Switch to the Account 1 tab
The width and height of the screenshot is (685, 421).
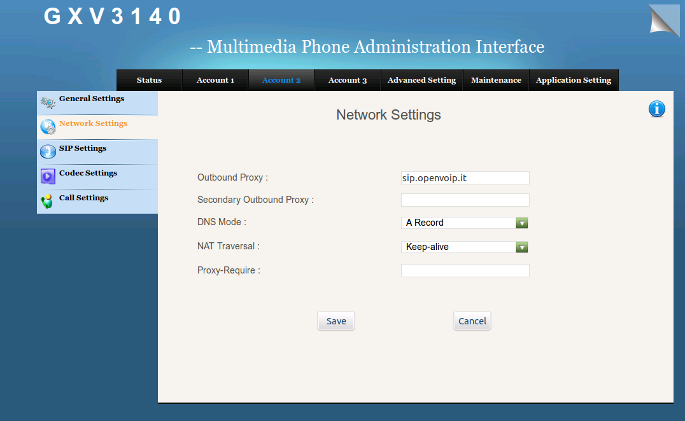pos(215,80)
